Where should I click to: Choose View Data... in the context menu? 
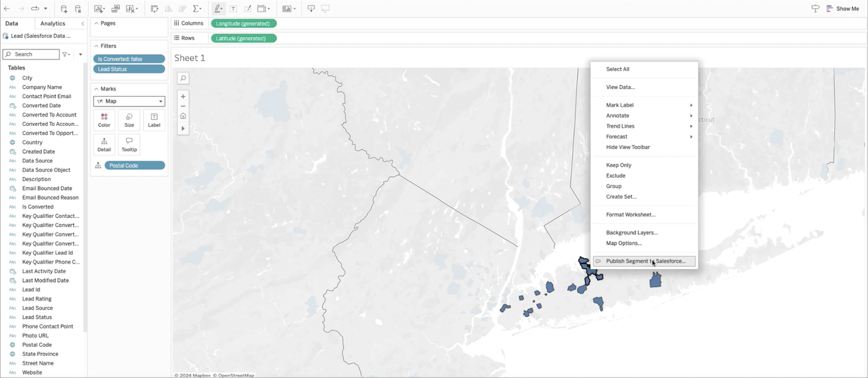point(620,87)
